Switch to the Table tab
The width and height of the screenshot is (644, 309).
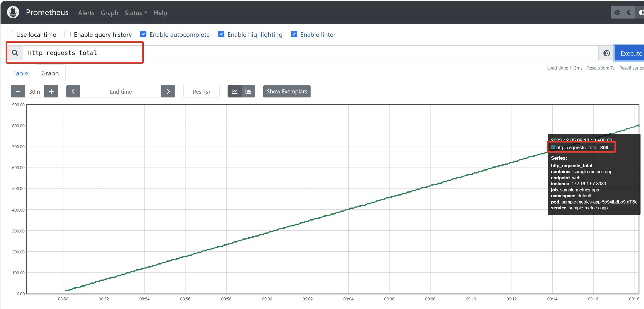[x=21, y=73]
